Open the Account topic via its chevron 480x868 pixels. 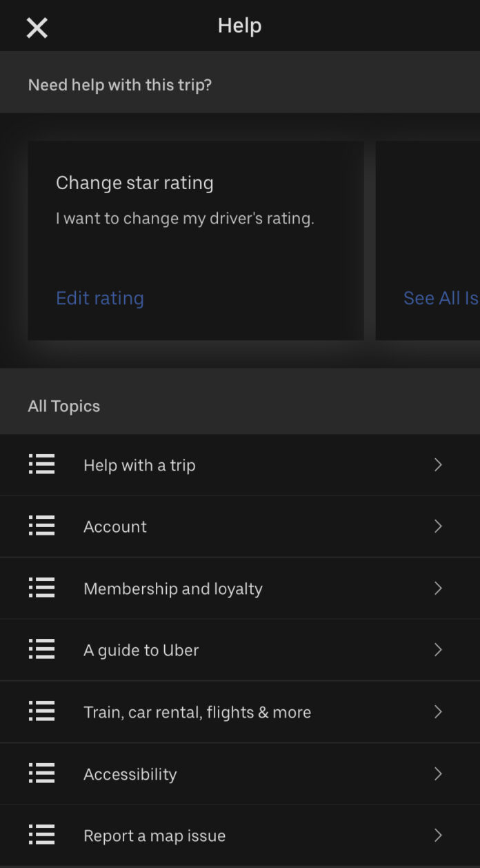click(439, 526)
